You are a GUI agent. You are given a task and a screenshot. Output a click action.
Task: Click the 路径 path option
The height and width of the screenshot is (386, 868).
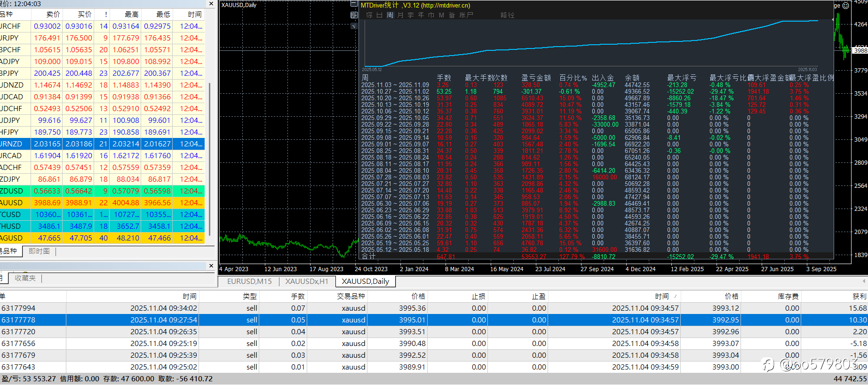tap(508, 15)
